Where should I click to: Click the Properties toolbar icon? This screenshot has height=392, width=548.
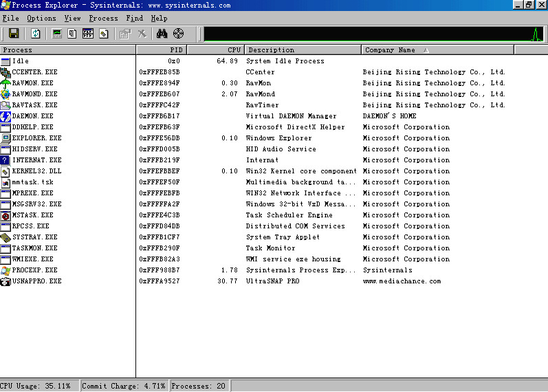(x=124, y=34)
